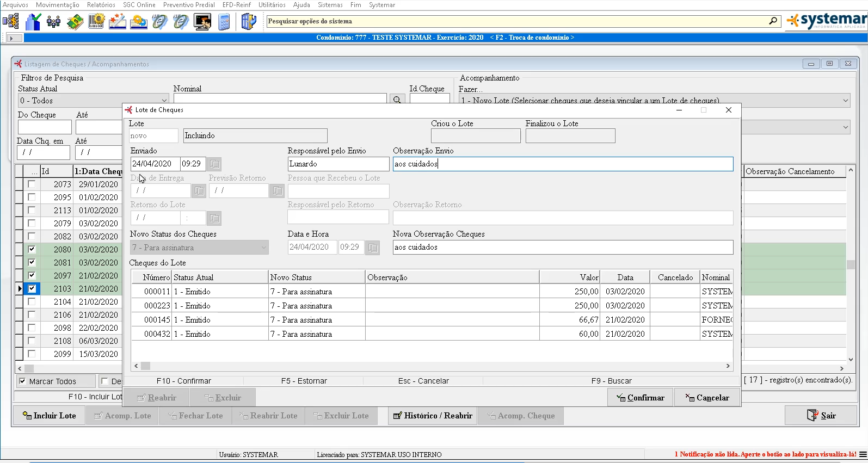Expand the Status Atual dropdown
Screen dimensions: 868x463
tap(164, 101)
